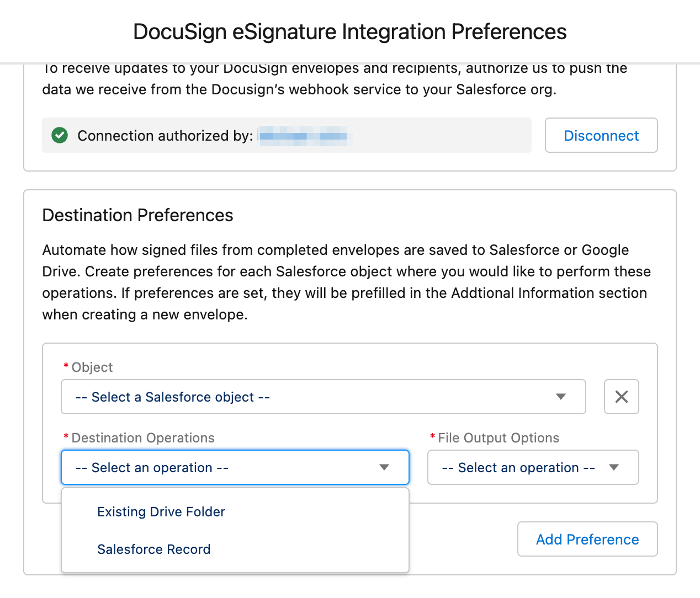Collapse the Destination Operations select box
700x598 pixels.
235,467
